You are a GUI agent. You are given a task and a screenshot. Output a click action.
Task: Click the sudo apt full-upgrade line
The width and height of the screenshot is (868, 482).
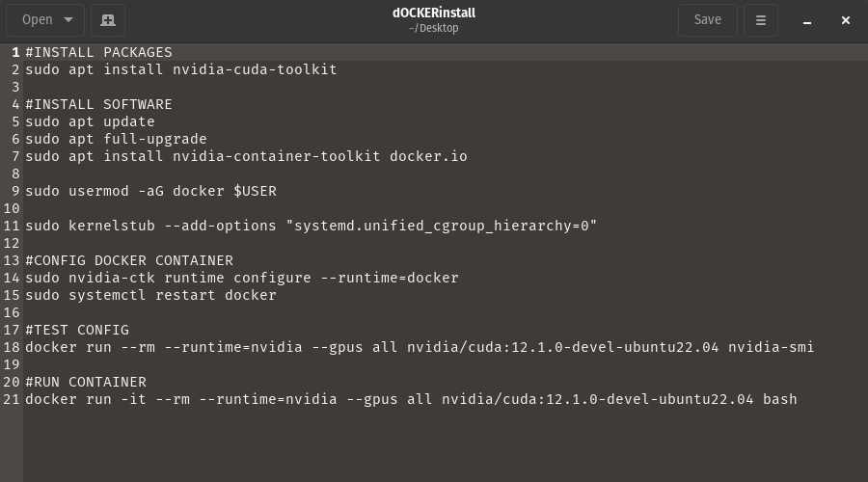pos(116,139)
